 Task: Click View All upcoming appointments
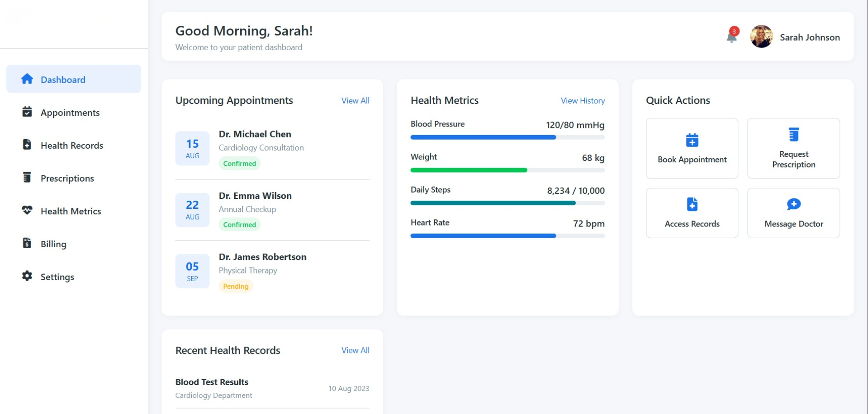tap(355, 100)
